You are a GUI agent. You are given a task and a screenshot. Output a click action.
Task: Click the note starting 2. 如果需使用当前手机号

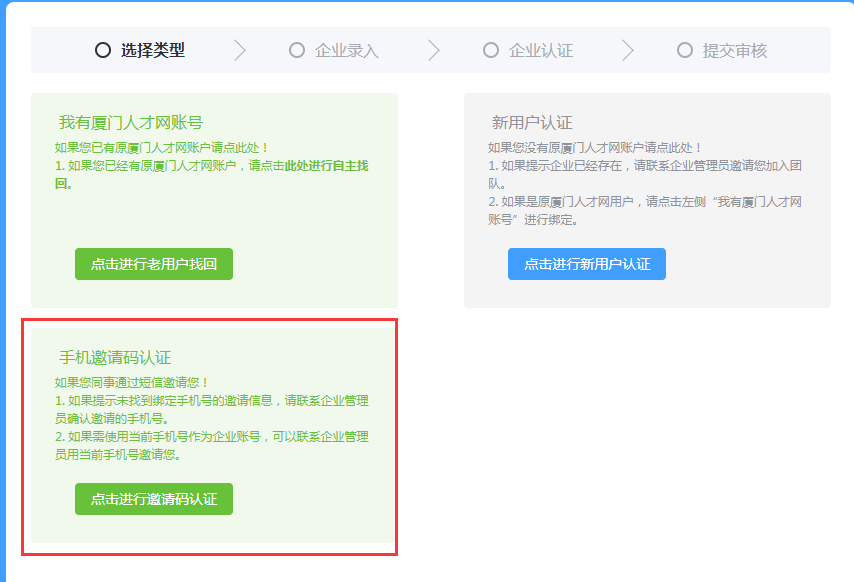(211, 445)
